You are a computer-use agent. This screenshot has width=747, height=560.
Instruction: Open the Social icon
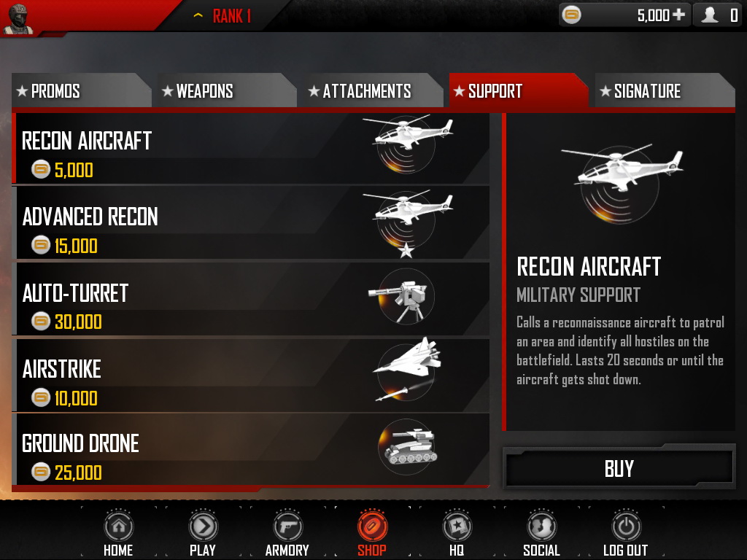coord(542,526)
